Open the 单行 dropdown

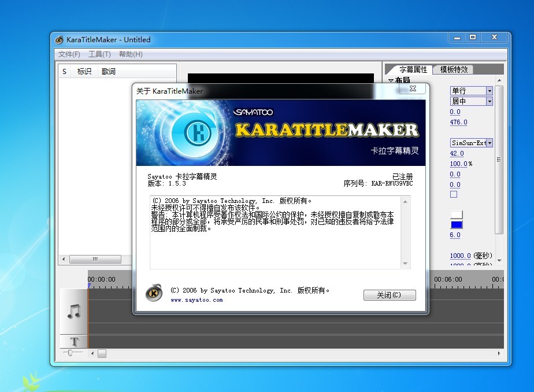[x=489, y=91]
